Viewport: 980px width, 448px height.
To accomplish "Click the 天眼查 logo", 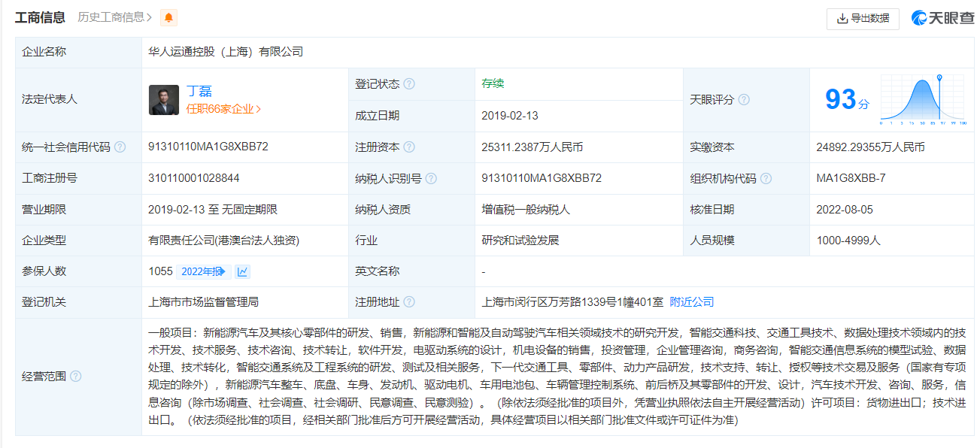I will click(x=942, y=18).
